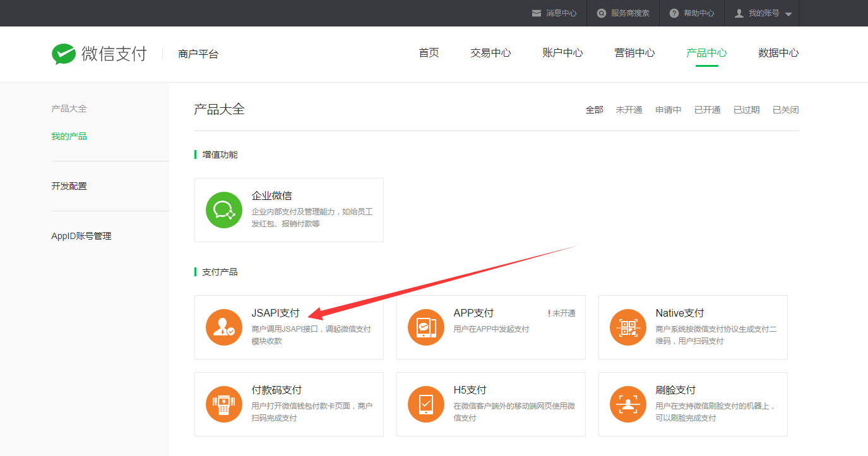Filter products by 已关闭
Screen dimensions: 868x456
point(785,110)
